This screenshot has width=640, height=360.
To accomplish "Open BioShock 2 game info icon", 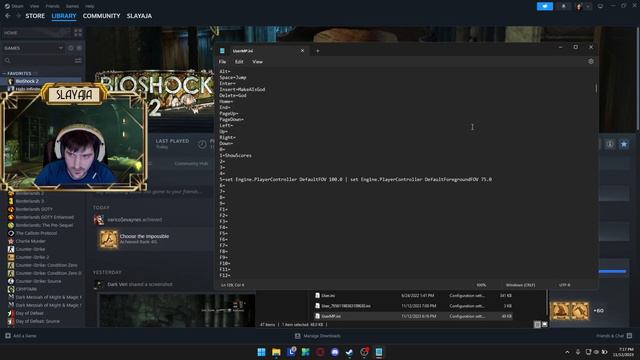I will click(x=610, y=144).
